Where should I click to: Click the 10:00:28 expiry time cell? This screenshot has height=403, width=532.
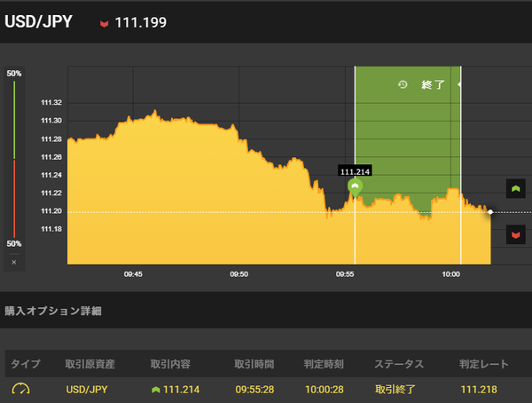(x=325, y=390)
